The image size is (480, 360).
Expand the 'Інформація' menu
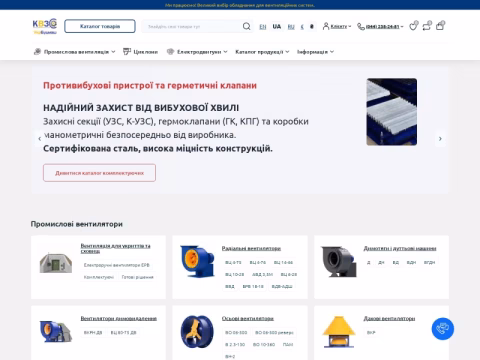point(315,52)
